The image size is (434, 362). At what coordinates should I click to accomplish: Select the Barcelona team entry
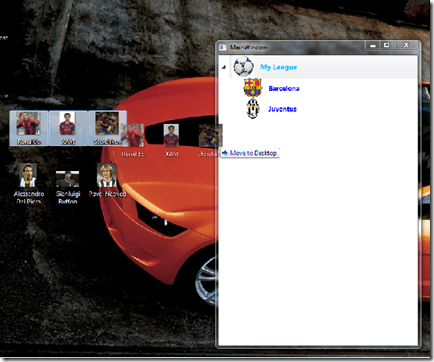coord(284,88)
